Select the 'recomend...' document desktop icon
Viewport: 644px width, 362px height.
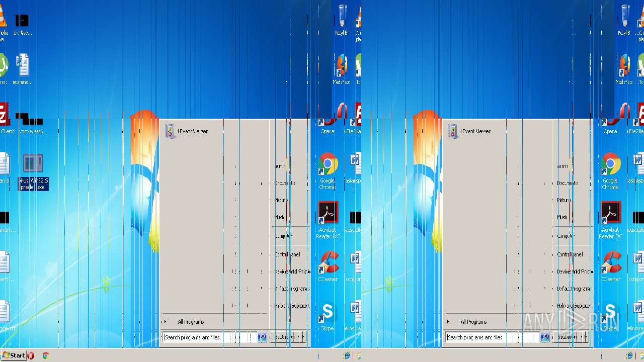(23, 69)
